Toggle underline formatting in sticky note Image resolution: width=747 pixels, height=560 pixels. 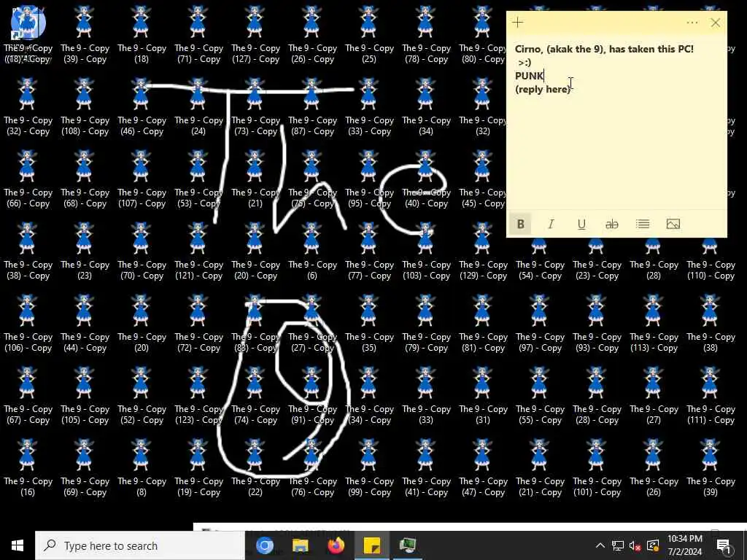[581, 224]
